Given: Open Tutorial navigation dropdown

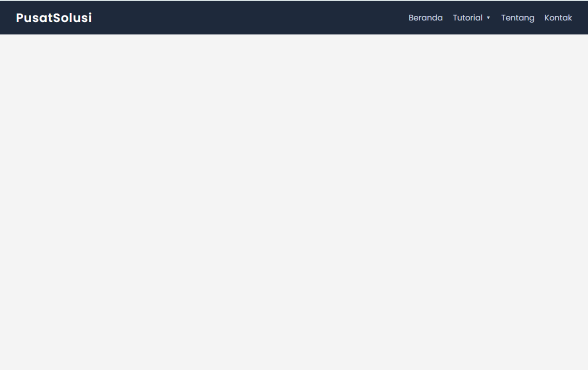Looking at the screenshot, I should pos(471,18).
